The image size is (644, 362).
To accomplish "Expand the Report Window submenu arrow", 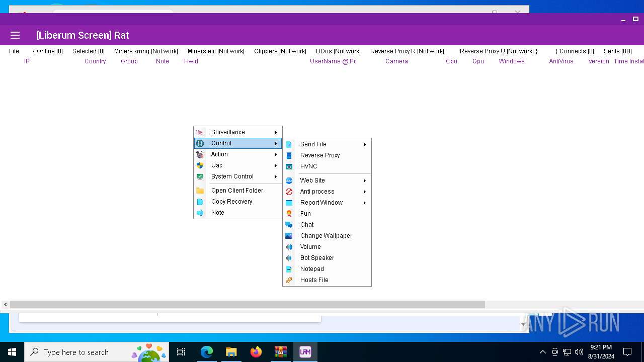I will 365,203.
